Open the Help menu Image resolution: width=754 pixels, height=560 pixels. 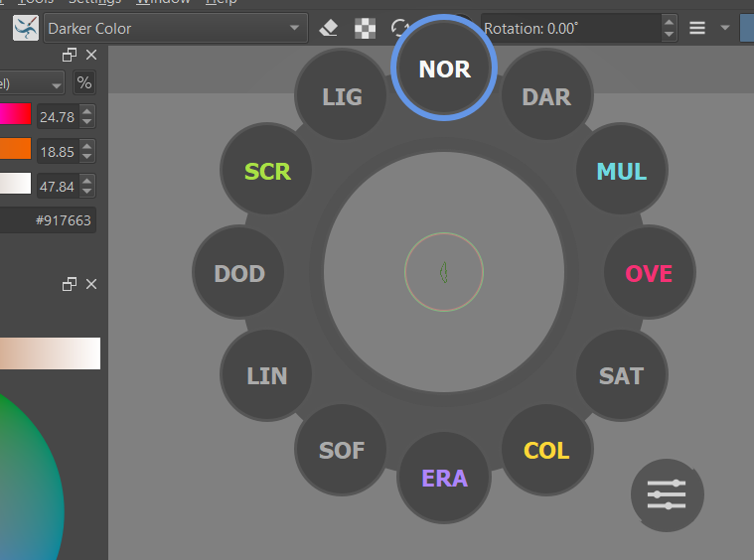coord(221,2)
